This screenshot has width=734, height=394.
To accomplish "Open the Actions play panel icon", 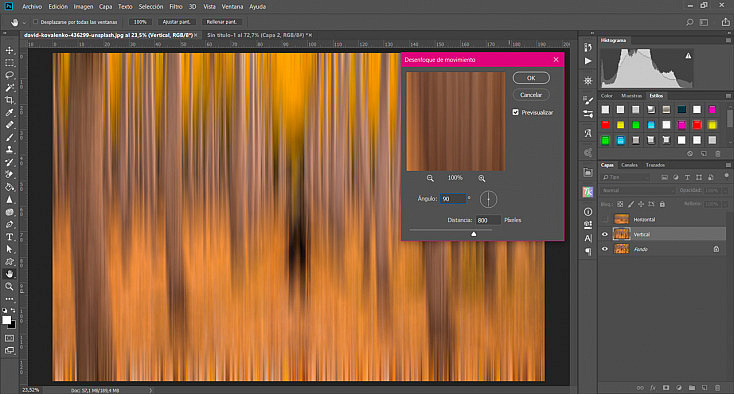I will [588, 61].
